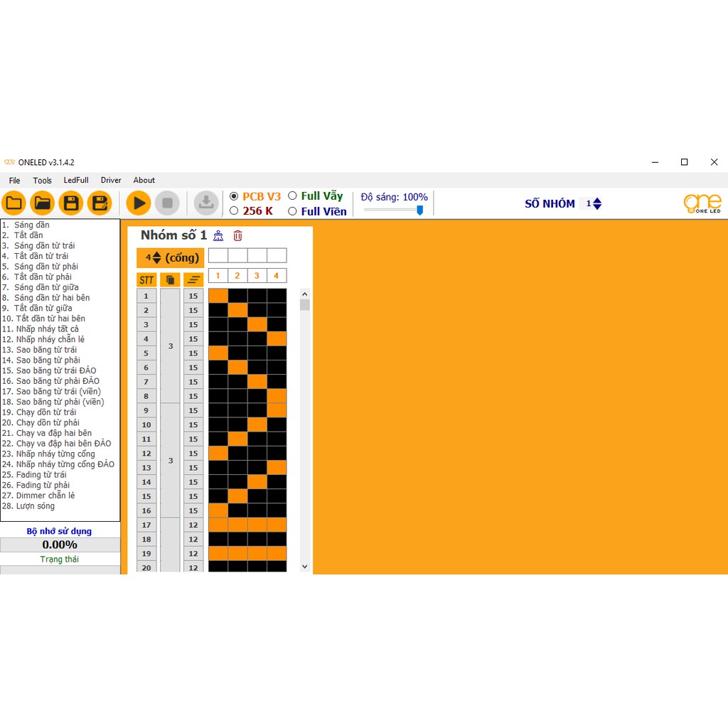Viewport: 728px width, 728px height.
Task: Click the repeat value 3 for rows 1-8
Action: tap(170, 346)
